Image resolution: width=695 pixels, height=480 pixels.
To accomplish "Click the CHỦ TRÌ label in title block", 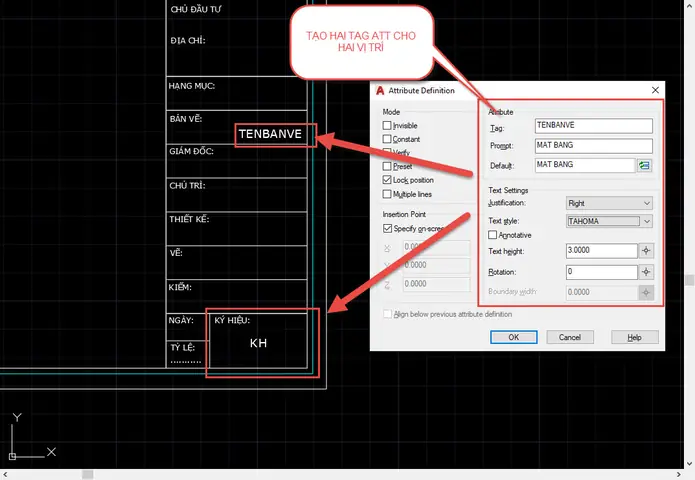I will [x=187, y=185].
